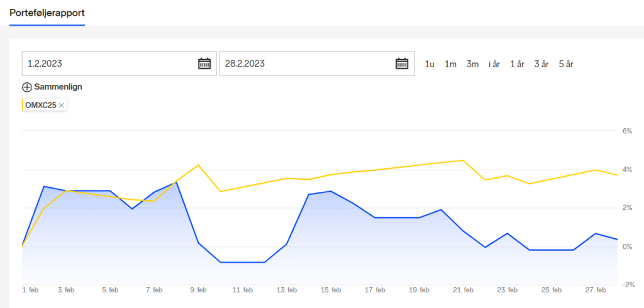The image size is (644, 308).
Task: Click the 6% axis label
Action: [627, 131]
